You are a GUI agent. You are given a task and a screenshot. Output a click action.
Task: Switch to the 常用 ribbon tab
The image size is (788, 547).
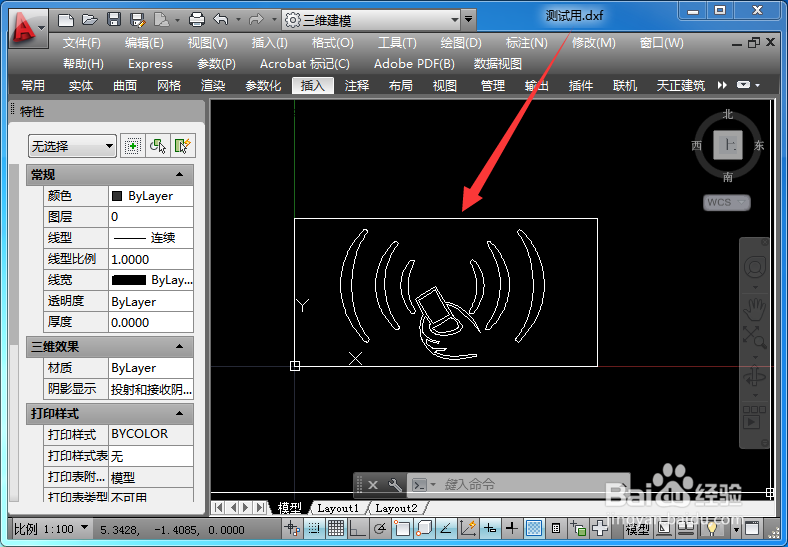[x=33, y=85]
